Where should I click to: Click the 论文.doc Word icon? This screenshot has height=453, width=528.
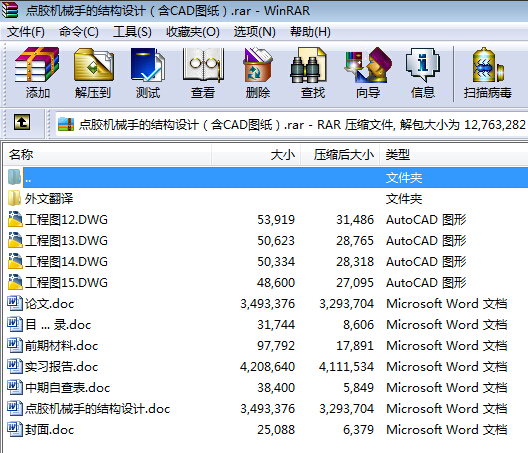[15, 303]
